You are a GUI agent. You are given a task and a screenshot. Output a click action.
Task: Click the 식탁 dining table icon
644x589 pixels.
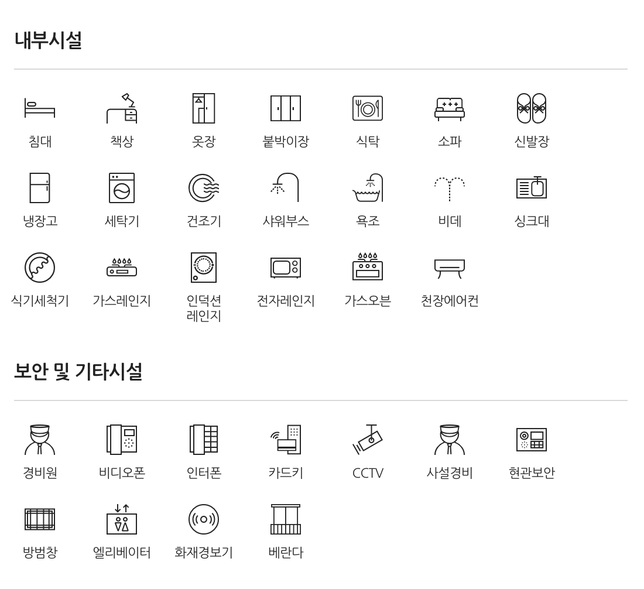368,108
